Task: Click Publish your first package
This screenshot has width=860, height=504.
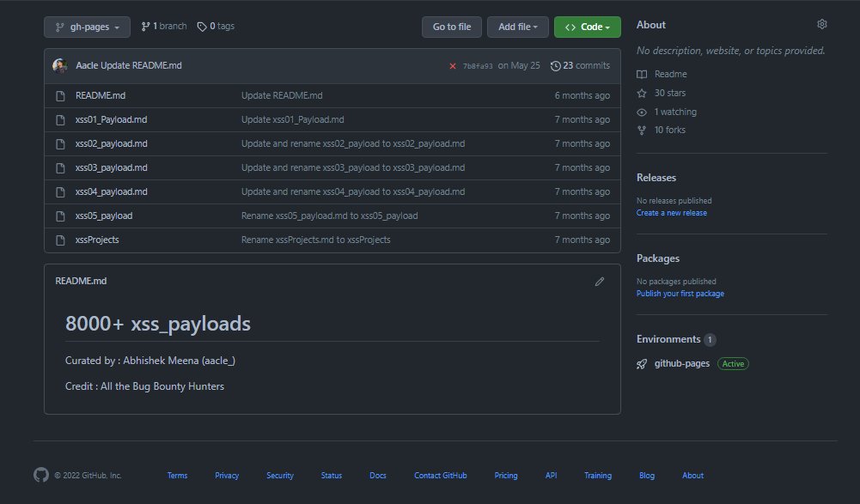Action: click(x=680, y=294)
